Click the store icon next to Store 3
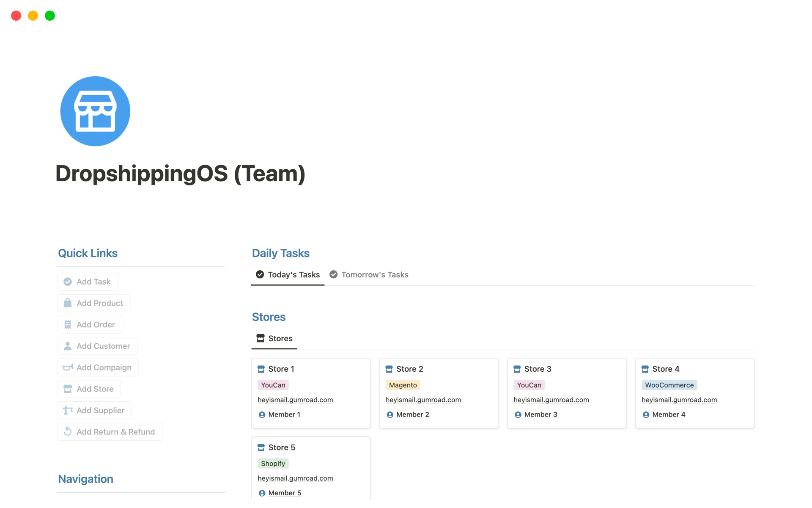The height and width of the screenshot is (508, 812). point(517,369)
